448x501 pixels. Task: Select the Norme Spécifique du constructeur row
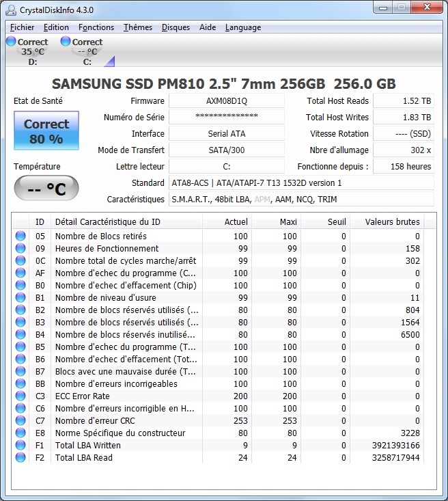(219, 433)
